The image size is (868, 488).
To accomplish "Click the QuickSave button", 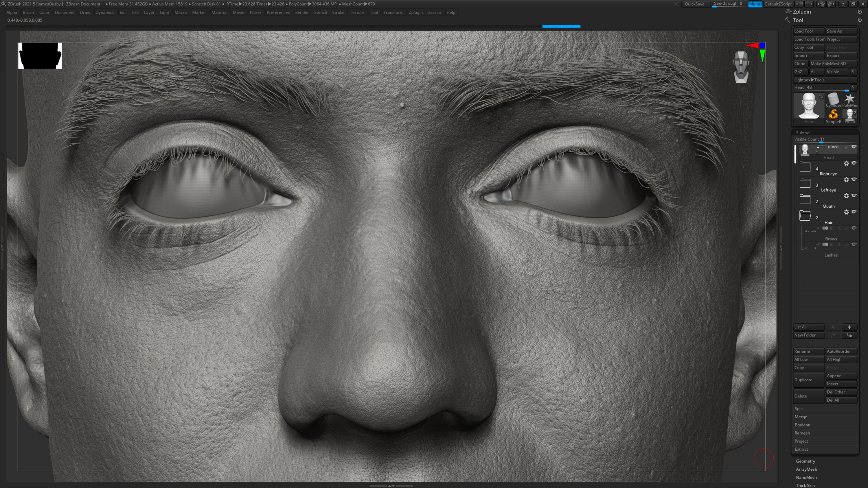I will click(x=694, y=4).
